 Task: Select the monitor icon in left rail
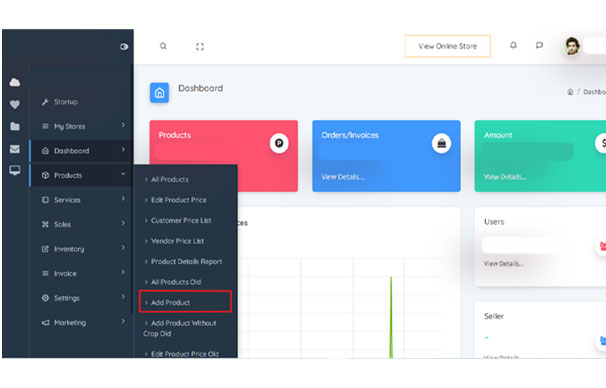coord(15,170)
